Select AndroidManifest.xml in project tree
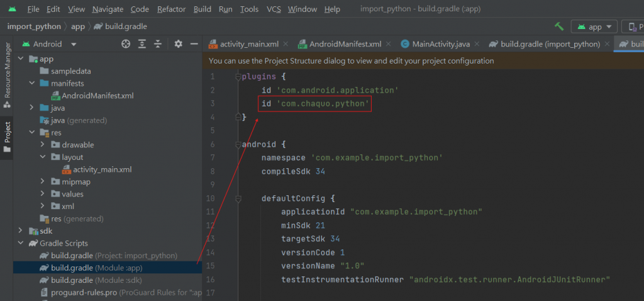The height and width of the screenshot is (301, 644). (x=92, y=96)
